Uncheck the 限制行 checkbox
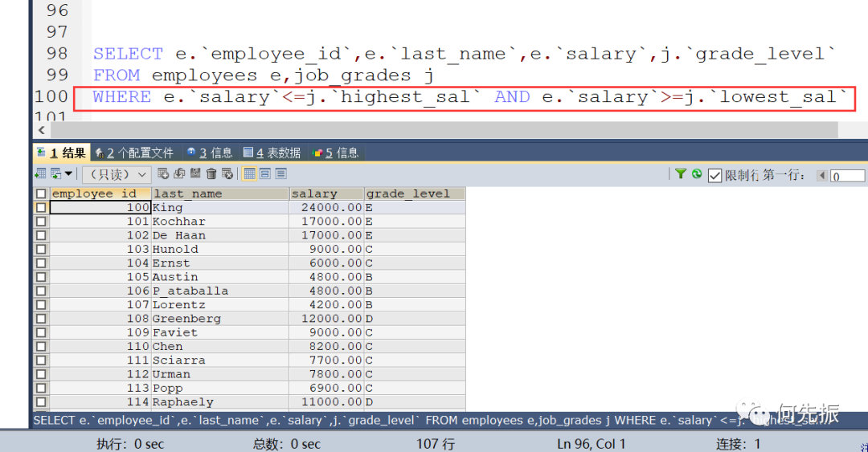The height and width of the screenshot is (452, 868). pyautogui.click(x=714, y=176)
